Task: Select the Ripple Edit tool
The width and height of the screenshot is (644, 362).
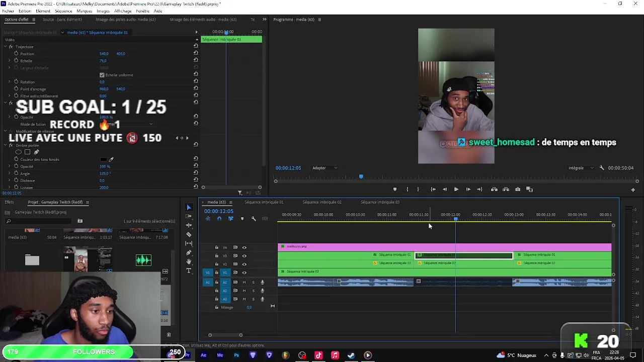Action: [189, 225]
